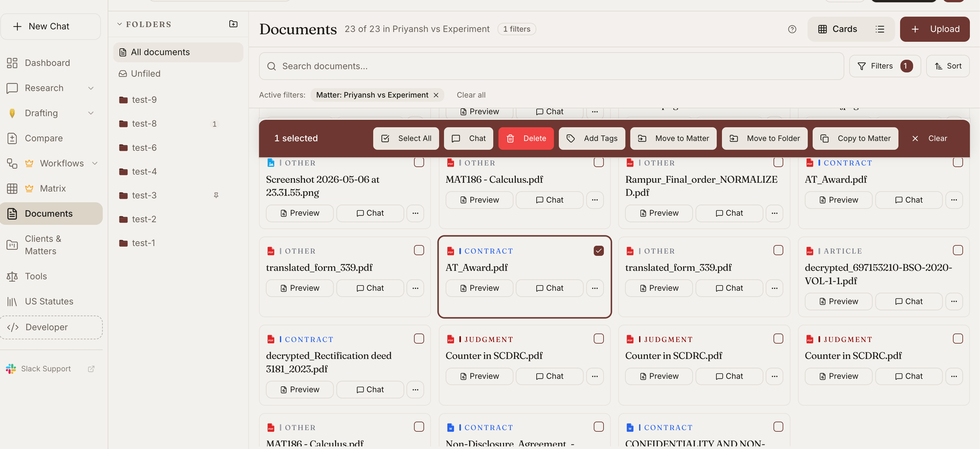980x449 pixels.
Task: Click the Matrix table icon
Action: tap(12, 188)
